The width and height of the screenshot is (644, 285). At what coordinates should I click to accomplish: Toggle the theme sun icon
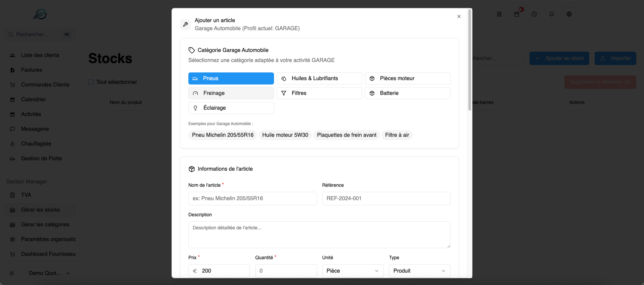click(x=12, y=273)
